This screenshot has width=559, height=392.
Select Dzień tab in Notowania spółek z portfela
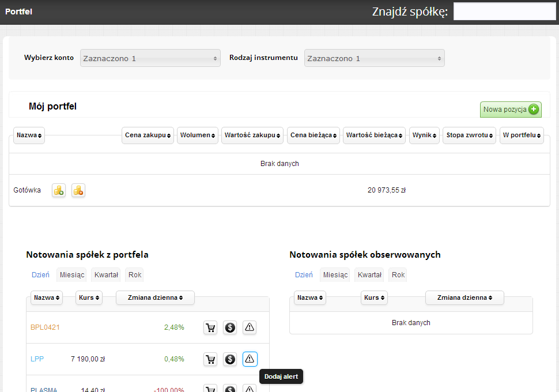(x=41, y=274)
